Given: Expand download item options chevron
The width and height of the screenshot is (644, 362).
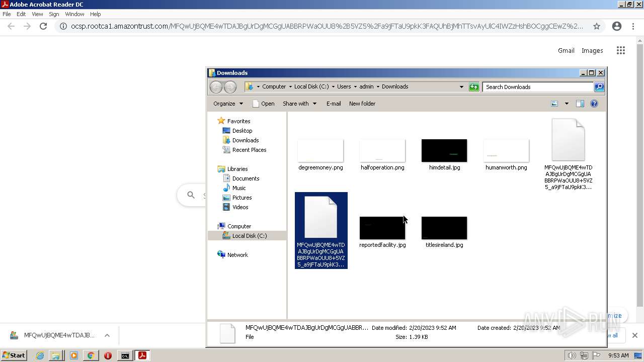Looking at the screenshot, I should [107, 335].
